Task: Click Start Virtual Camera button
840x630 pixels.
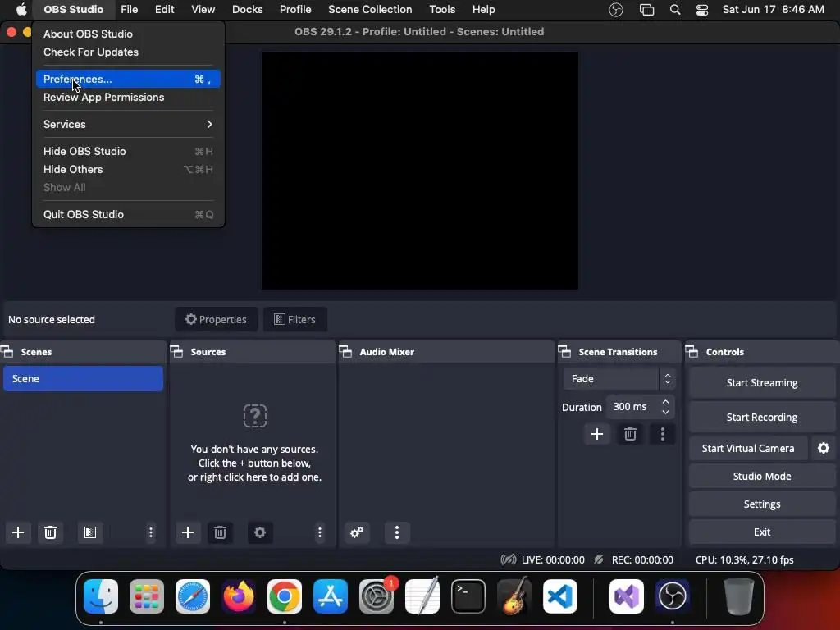Action: click(748, 449)
